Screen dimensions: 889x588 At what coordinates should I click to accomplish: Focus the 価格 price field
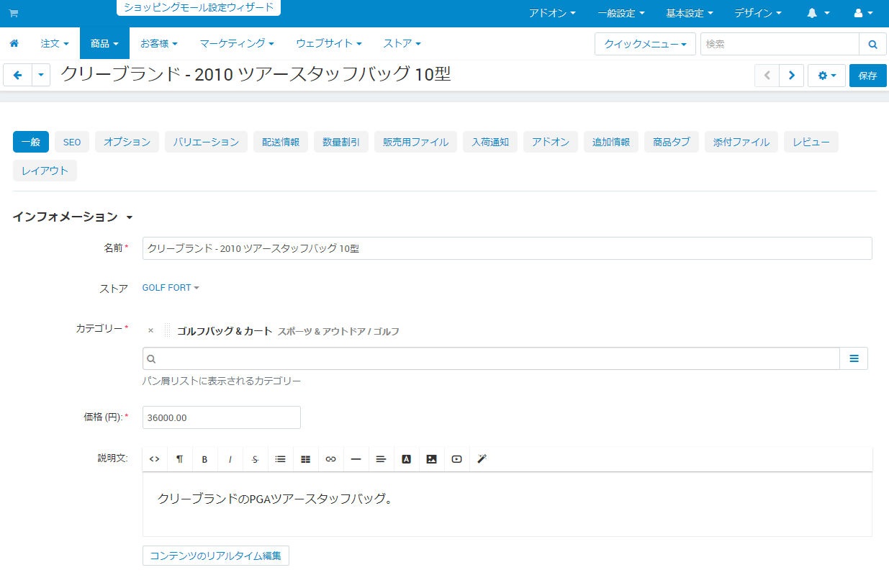222,417
